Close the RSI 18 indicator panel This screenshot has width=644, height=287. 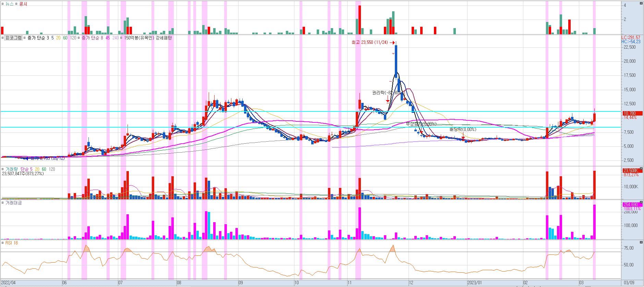(641, 242)
